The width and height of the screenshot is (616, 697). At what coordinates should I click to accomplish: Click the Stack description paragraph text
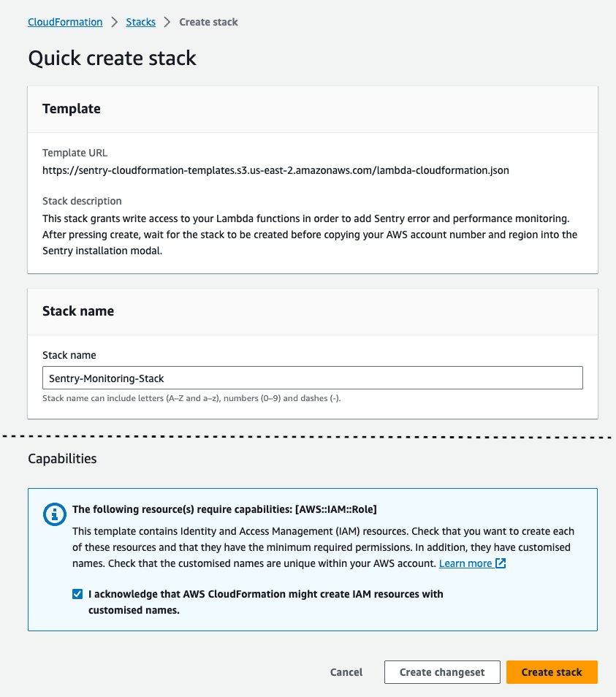pos(310,235)
